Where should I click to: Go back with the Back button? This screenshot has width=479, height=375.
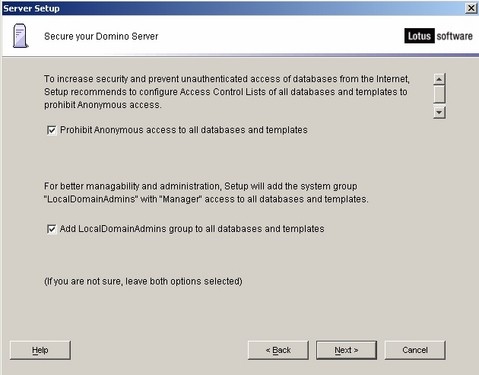[x=278, y=350]
